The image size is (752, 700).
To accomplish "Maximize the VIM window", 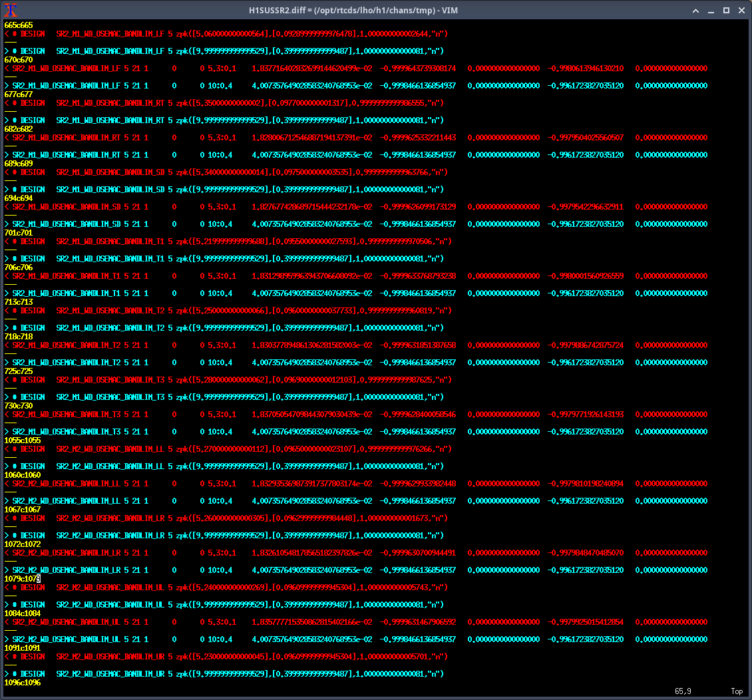I will (726, 11).
